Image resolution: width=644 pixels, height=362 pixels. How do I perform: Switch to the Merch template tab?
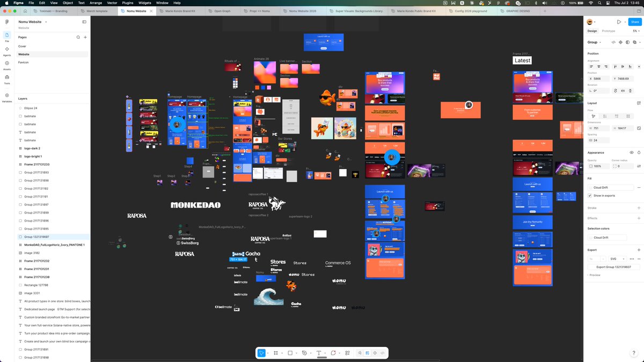click(98, 11)
